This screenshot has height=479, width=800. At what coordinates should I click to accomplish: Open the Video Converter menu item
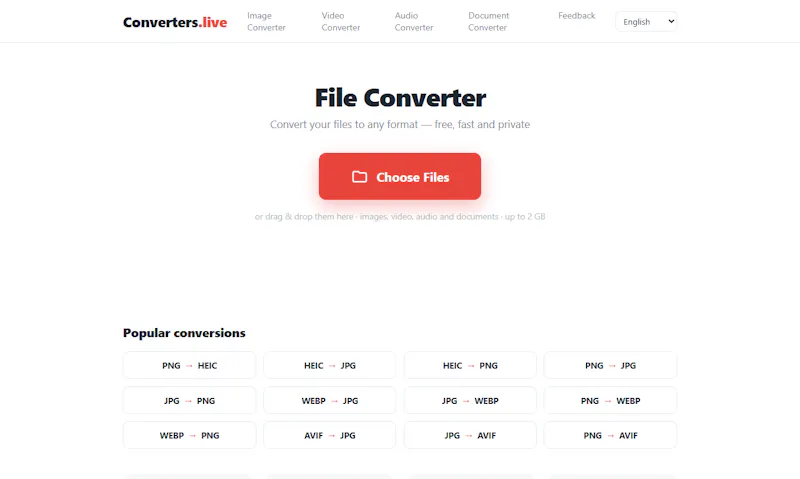340,21
